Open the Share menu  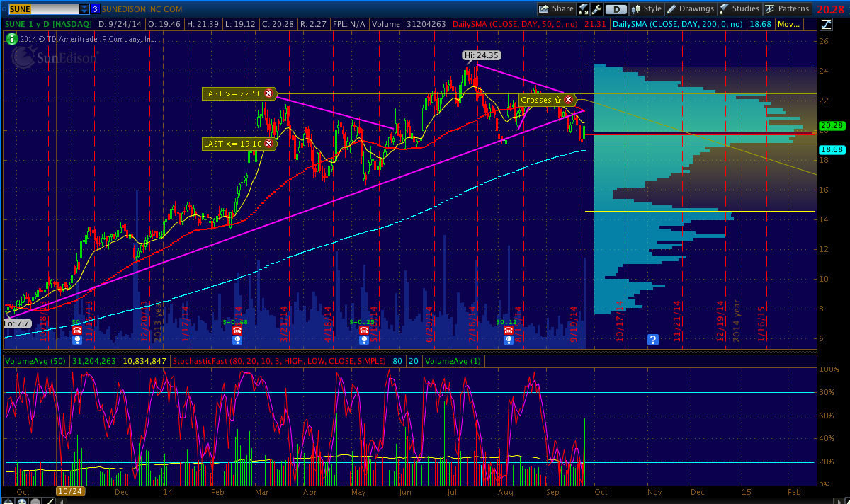[556, 9]
